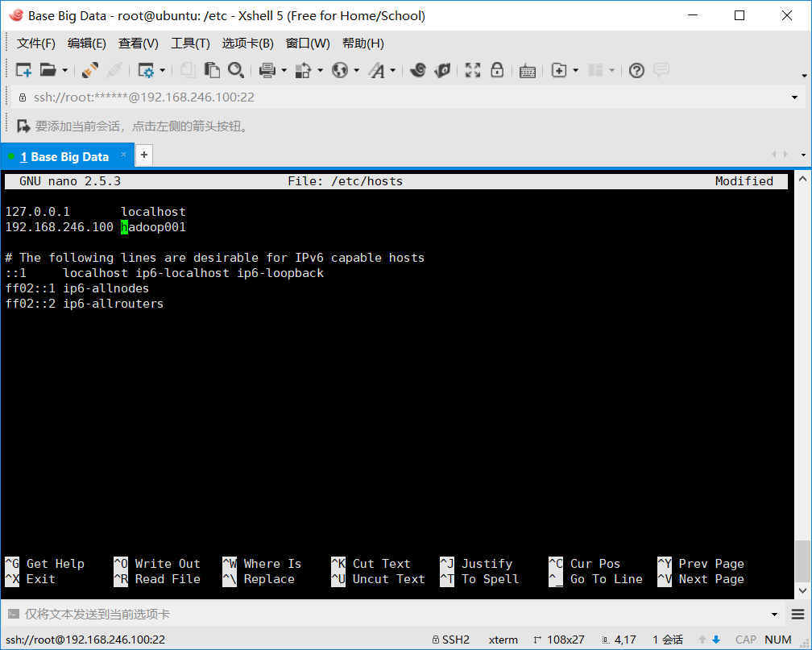This screenshot has width=812, height=650.
Task: Click the globe Encoding icon
Action: click(340, 70)
